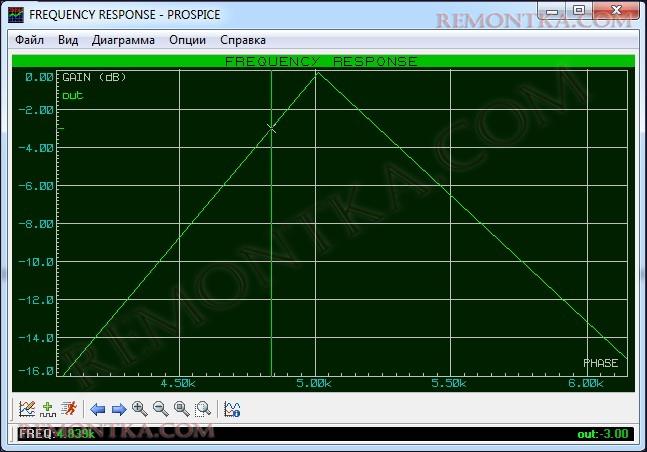Open the Вид menu
Image resolution: width=647 pixels, height=452 pixels.
pos(68,40)
